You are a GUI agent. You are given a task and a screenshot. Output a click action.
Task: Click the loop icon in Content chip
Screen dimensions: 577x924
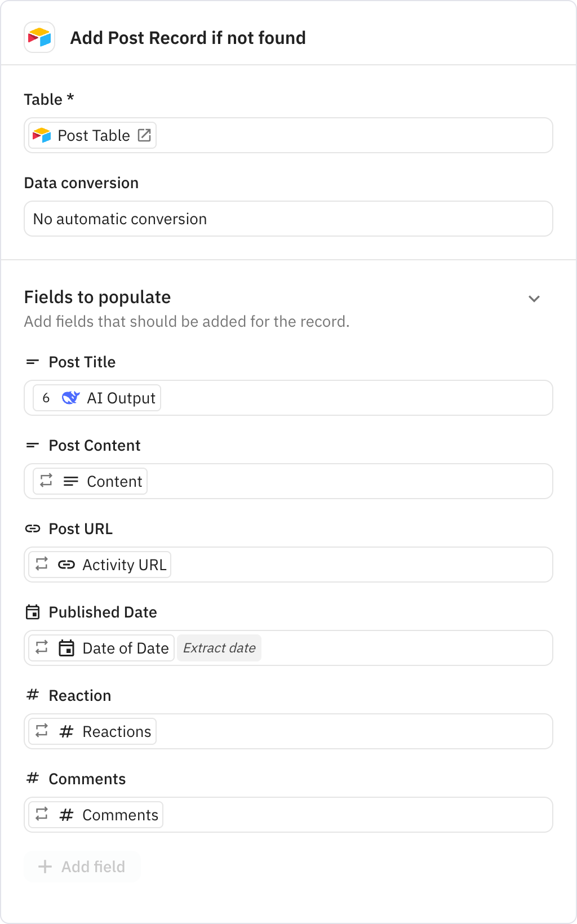tap(46, 481)
